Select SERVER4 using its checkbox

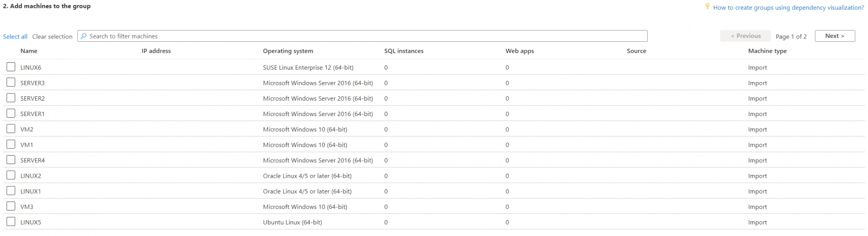tap(11, 160)
